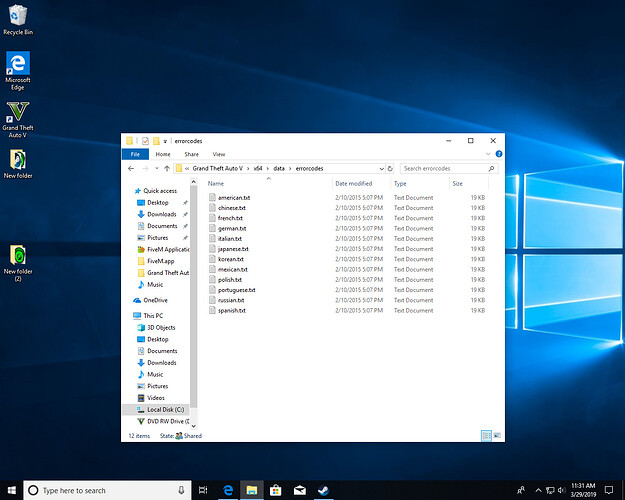
Task: Select the spanish.txt file
Action: click(227, 311)
